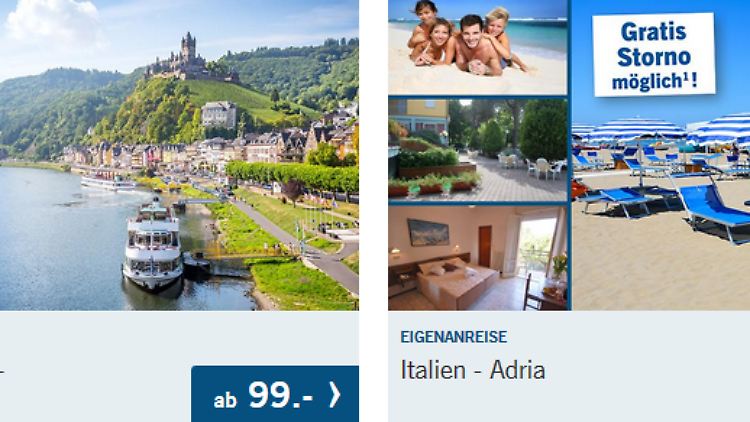Open the hotel terrace garden thumbnail
Screen dimensions: 750x422
click(477, 150)
